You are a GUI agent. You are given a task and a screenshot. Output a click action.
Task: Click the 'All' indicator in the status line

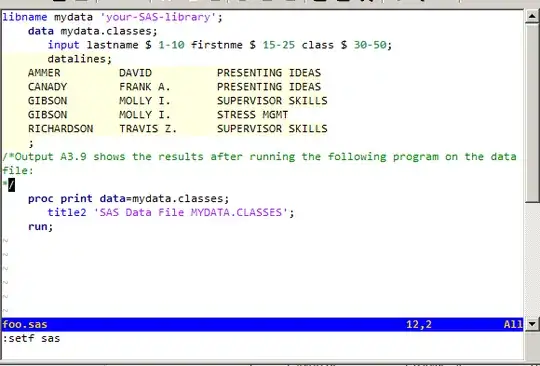tap(513, 324)
